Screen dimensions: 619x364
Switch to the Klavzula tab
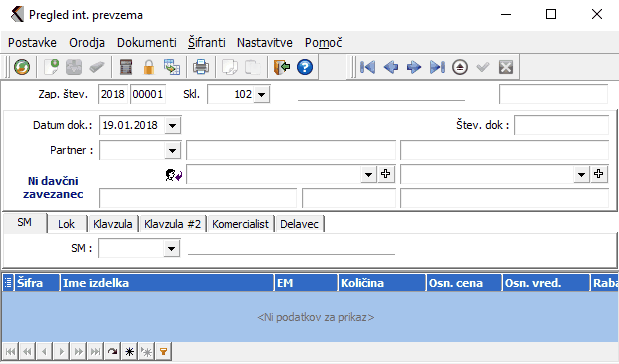point(113,224)
